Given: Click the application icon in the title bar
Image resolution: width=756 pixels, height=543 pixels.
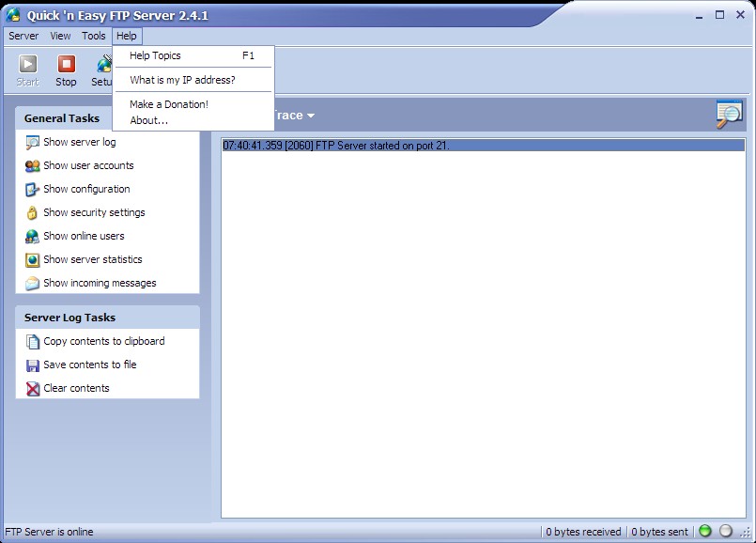Looking at the screenshot, I should 13,15.
